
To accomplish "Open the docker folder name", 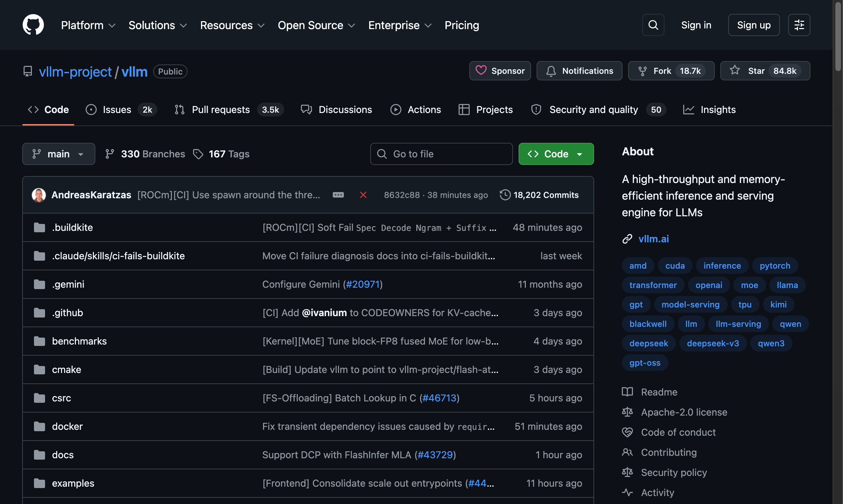I will pyautogui.click(x=67, y=426).
